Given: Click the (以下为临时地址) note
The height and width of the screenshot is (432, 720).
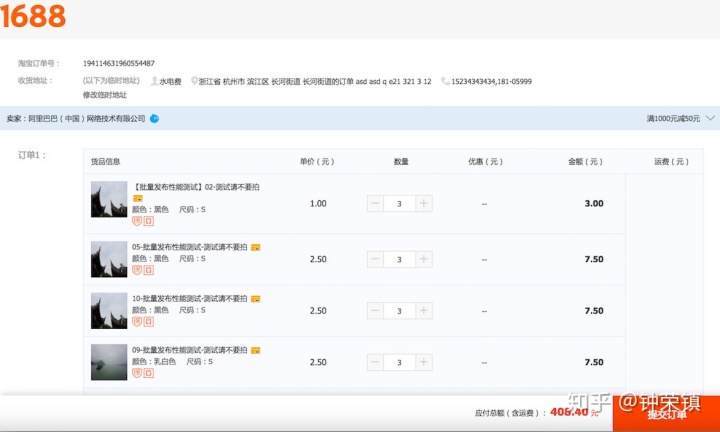Looking at the screenshot, I should 111,81.
